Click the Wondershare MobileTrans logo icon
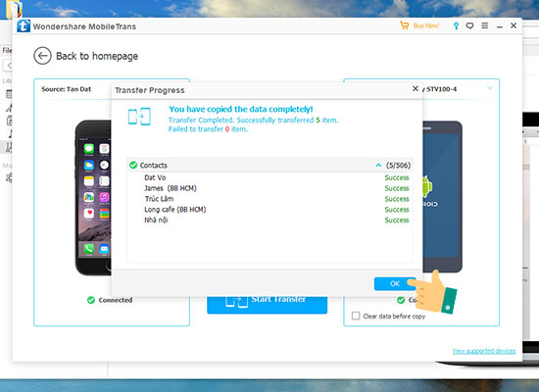The height and width of the screenshot is (392, 539). pos(24,26)
